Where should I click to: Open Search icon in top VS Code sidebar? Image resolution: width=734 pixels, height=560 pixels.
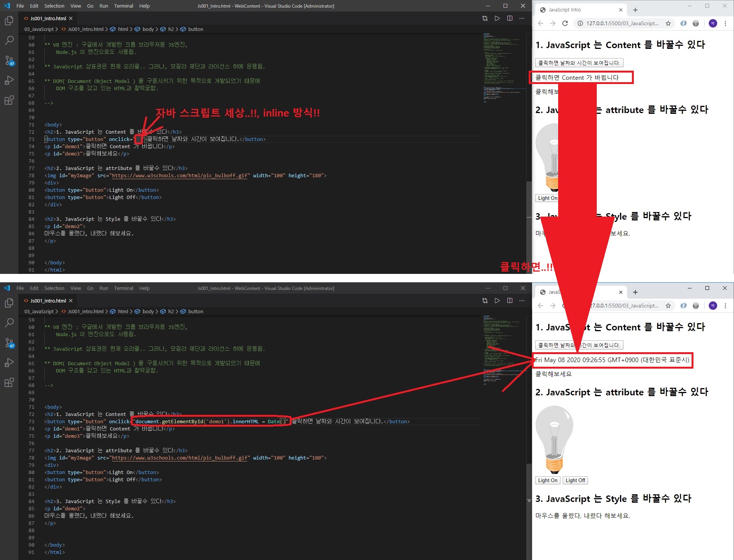click(9, 40)
